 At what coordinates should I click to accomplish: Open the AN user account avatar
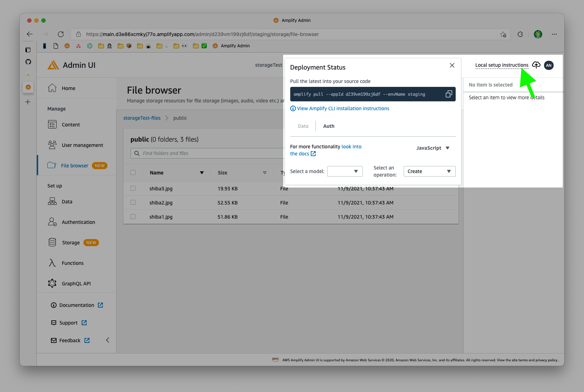coord(549,65)
